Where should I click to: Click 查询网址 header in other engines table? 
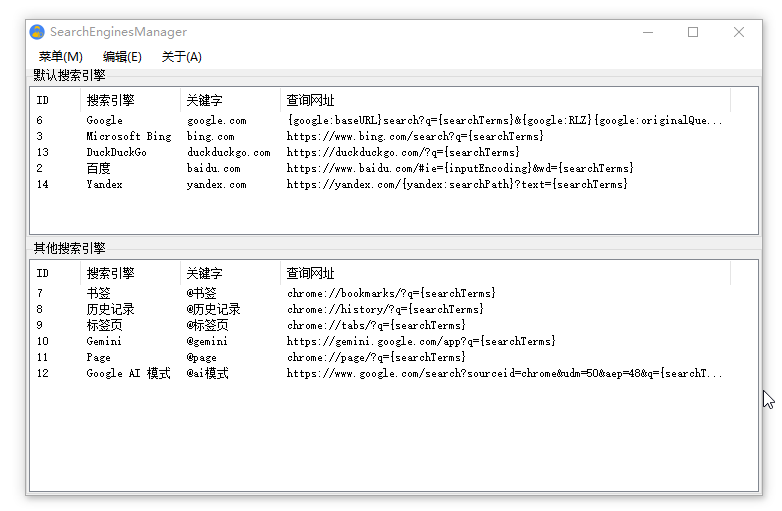coord(505,273)
